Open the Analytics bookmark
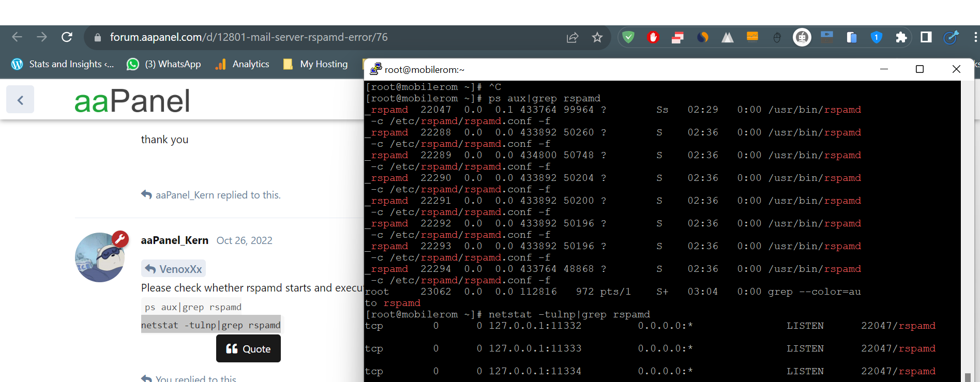The width and height of the screenshot is (980, 382). click(243, 64)
